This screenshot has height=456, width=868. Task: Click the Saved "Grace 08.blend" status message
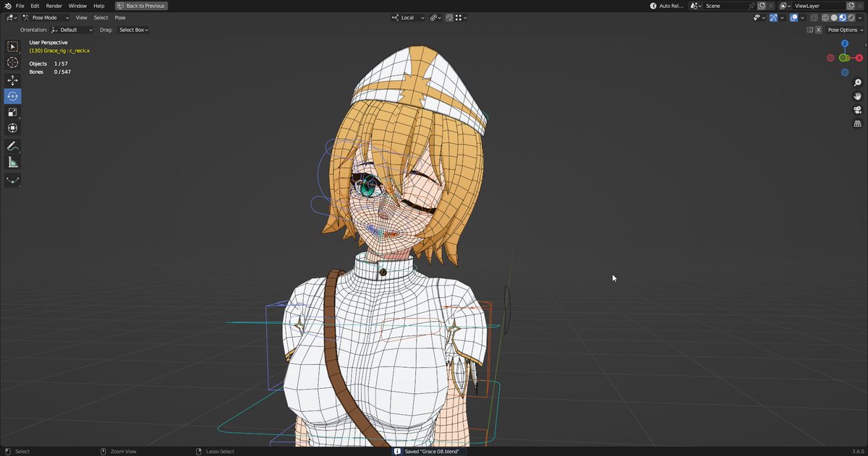pos(432,451)
